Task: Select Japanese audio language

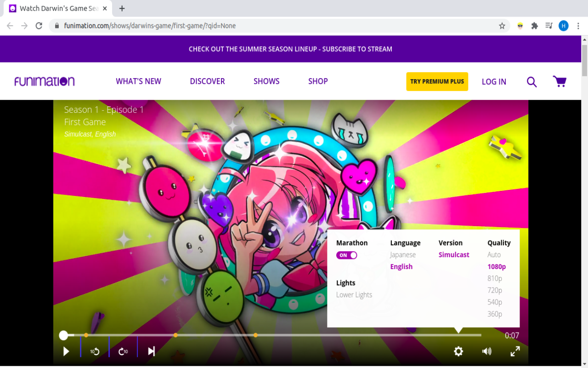Action: (x=402, y=254)
